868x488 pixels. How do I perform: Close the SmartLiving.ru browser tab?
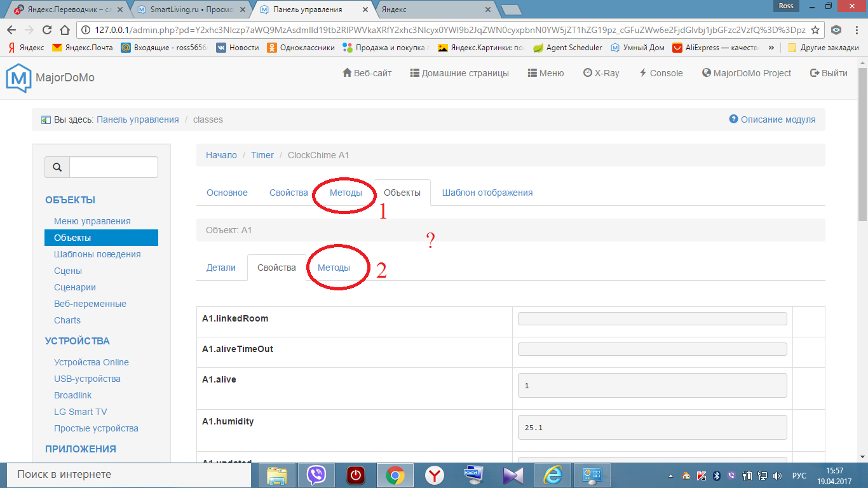pos(243,10)
